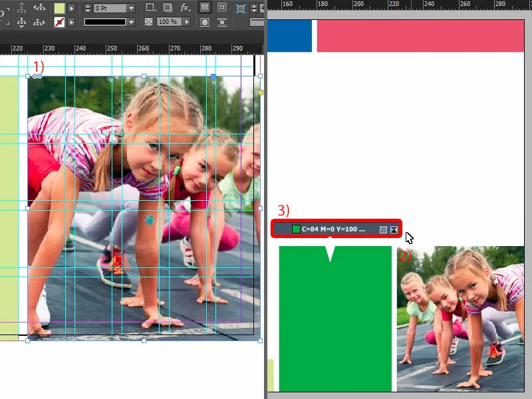The image size is (532, 399).
Task: Click the drop shadow icon
Action: tap(168, 8)
